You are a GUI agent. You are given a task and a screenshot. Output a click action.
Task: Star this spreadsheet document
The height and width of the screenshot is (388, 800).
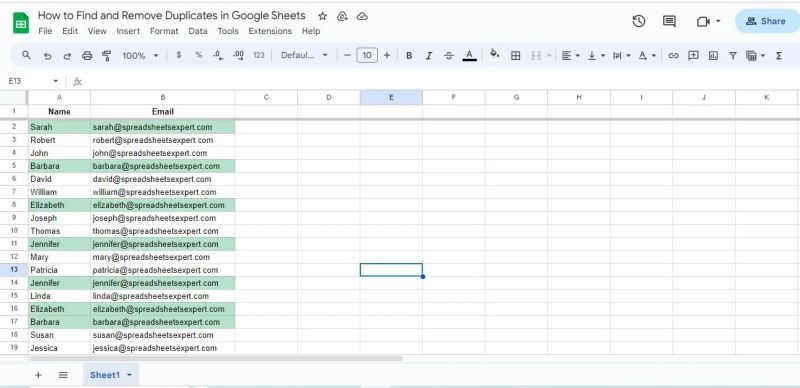tap(322, 16)
